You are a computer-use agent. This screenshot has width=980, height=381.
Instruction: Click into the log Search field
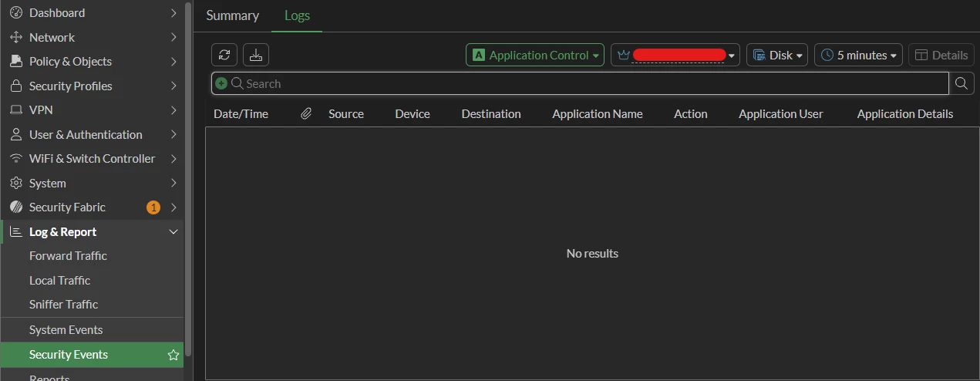click(580, 83)
